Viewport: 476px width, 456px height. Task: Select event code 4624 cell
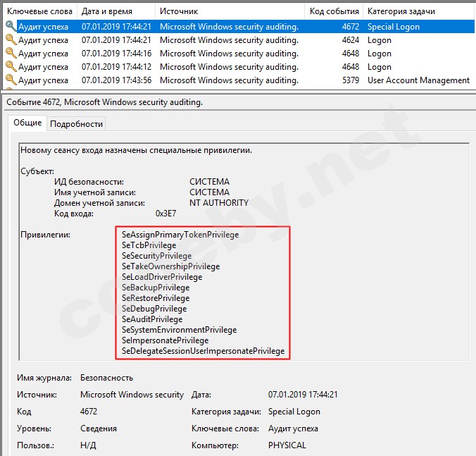(x=351, y=40)
